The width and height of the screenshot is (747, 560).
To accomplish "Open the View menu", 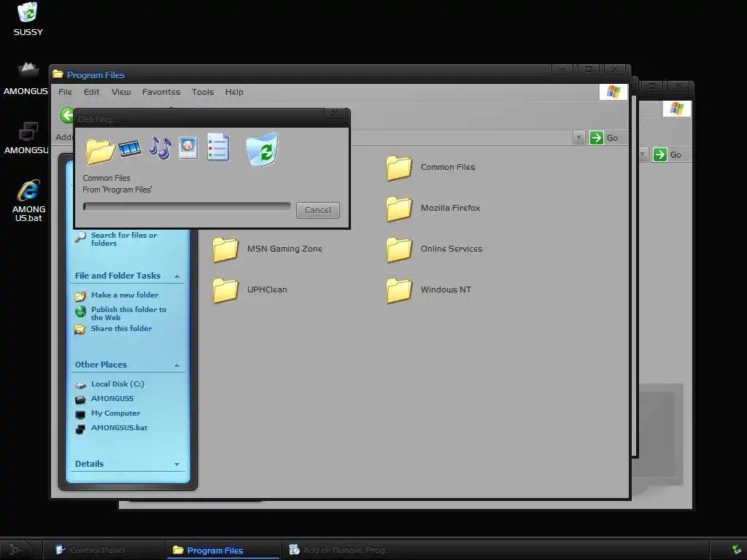I will [121, 92].
